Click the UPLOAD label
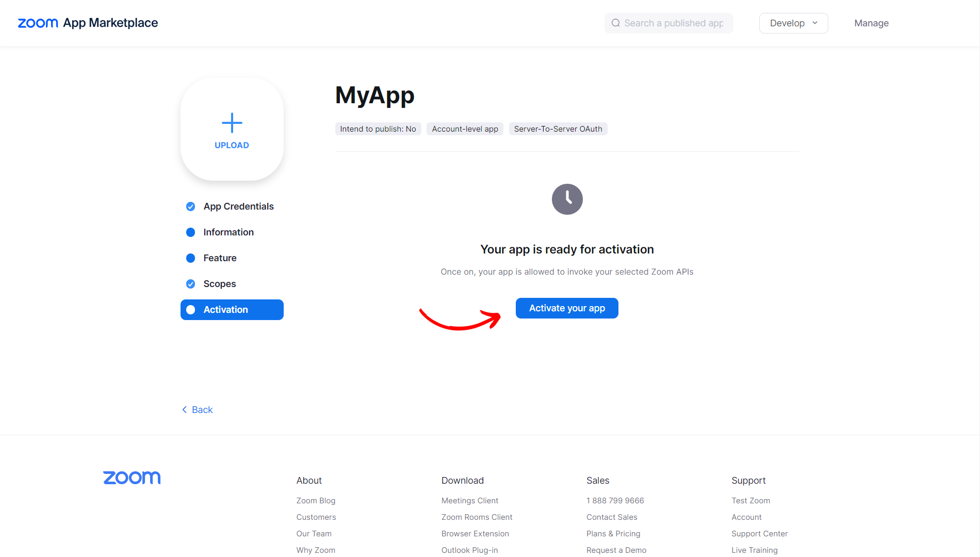This screenshot has height=557, width=980. click(x=232, y=146)
